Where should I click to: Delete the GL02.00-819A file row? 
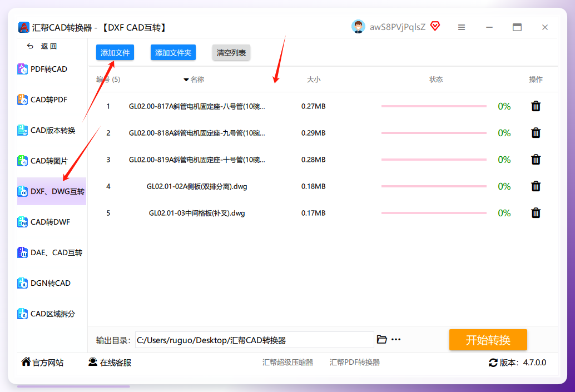coord(536,160)
